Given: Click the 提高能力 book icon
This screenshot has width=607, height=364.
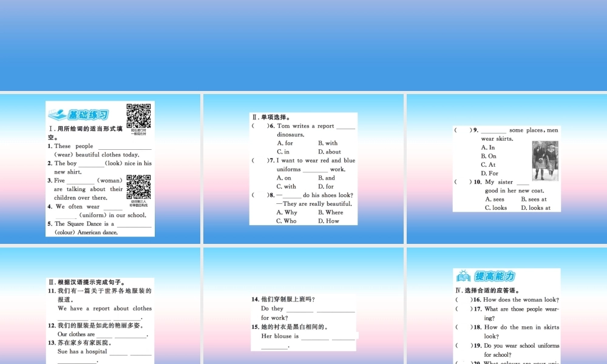Looking at the screenshot, I should coord(463,276).
